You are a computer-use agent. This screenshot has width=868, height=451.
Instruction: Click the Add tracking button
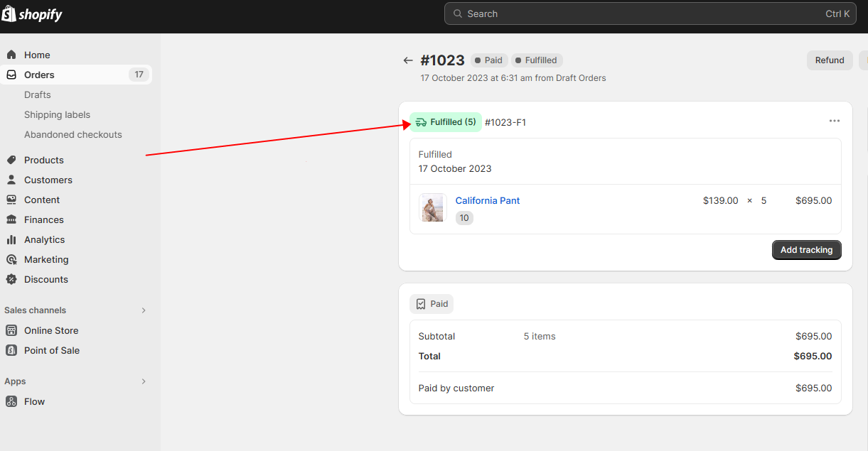(x=806, y=250)
